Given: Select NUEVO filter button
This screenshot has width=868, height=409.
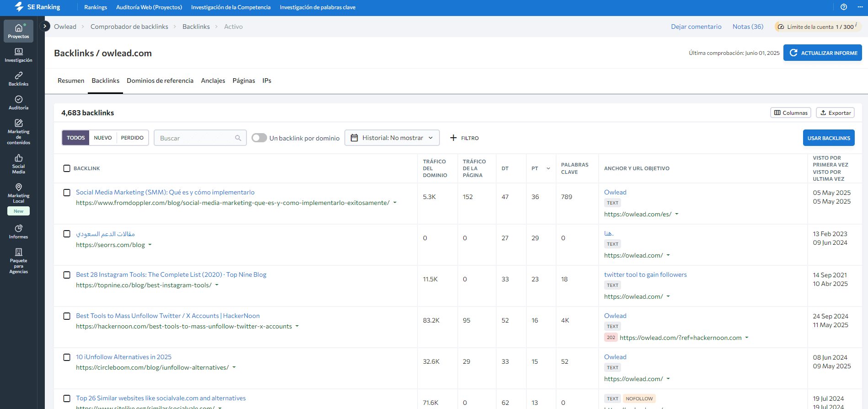Looking at the screenshot, I should click(103, 138).
